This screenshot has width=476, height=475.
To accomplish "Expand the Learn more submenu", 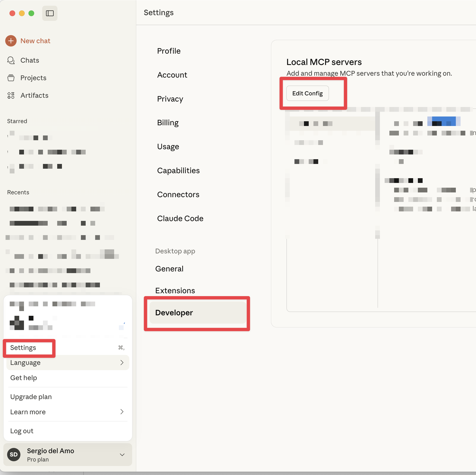I will pos(122,412).
